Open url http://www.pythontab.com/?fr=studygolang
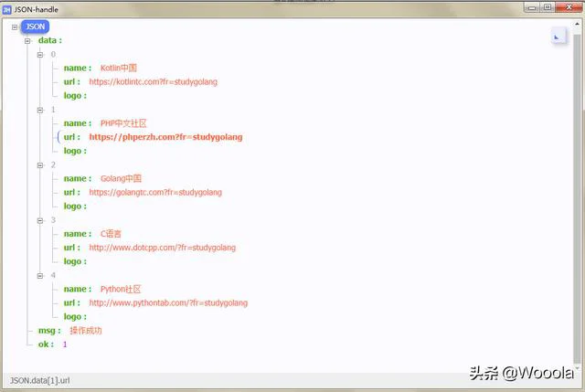 click(168, 302)
